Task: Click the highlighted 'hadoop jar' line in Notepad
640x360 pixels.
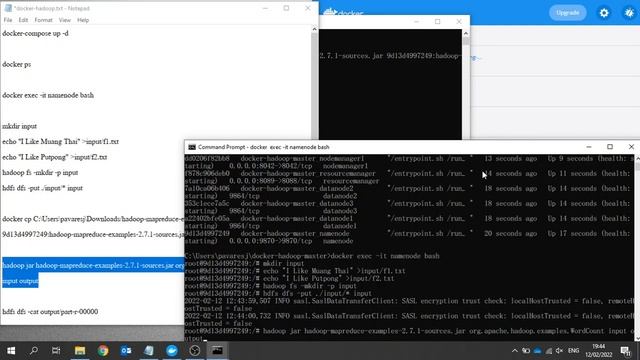Action: (93, 265)
